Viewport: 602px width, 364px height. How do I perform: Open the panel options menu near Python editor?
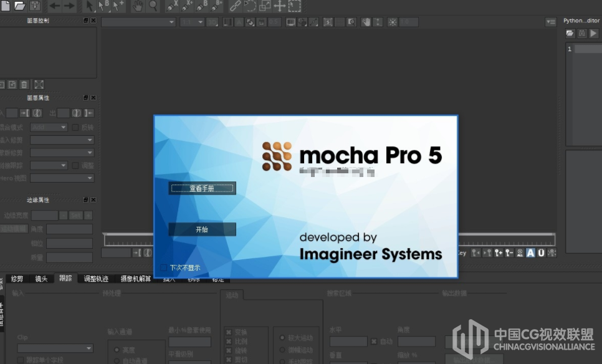pyautogui.click(x=550, y=22)
